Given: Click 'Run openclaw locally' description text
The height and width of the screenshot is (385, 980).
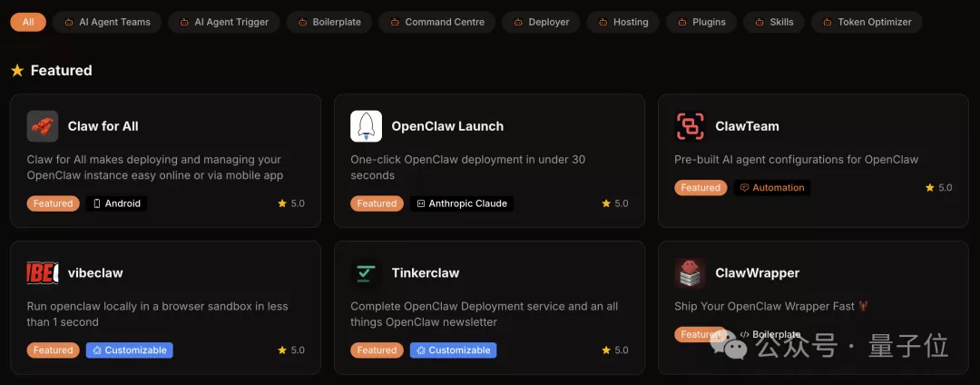Looking at the screenshot, I should (158, 314).
